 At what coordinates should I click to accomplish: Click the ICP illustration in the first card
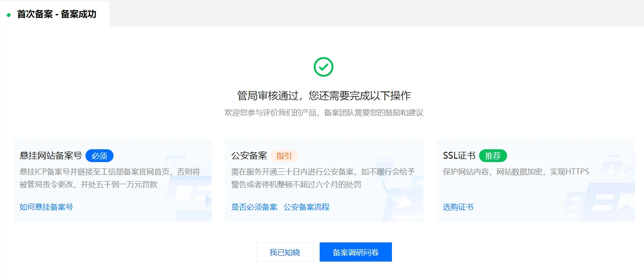(187, 187)
